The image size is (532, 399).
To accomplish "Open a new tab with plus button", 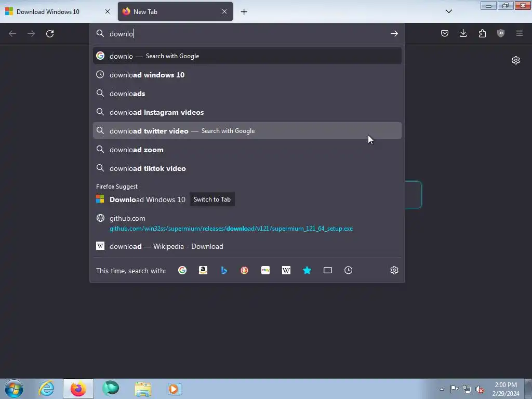I will pyautogui.click(x=244, y=12).
